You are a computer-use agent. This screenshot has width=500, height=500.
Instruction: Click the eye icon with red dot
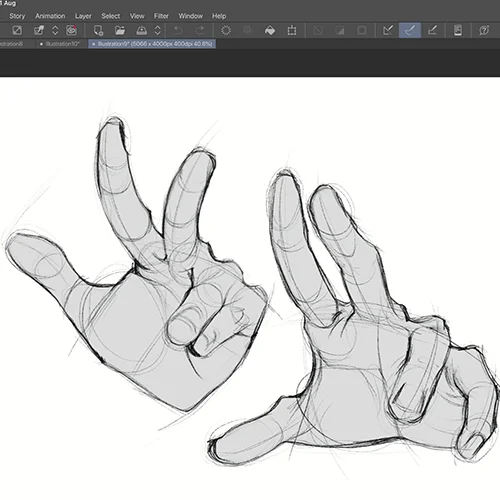coord(71,31)
